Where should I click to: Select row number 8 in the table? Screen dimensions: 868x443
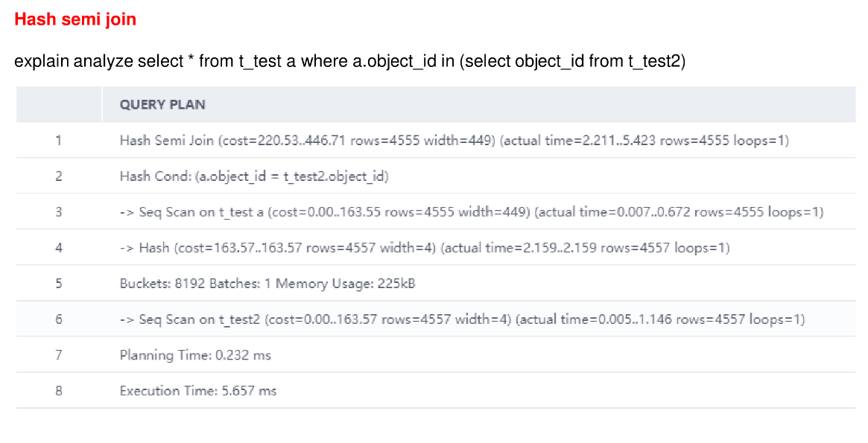(x=59, y=391)
